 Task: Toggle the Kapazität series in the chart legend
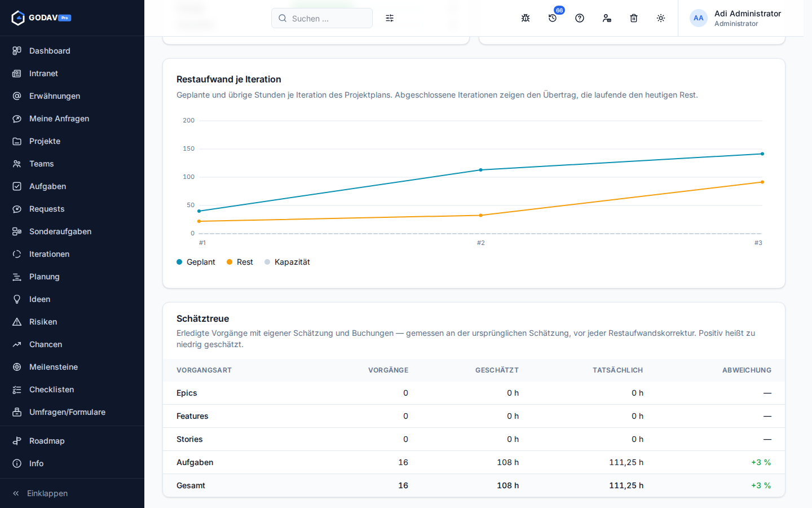tap(287, 262)
